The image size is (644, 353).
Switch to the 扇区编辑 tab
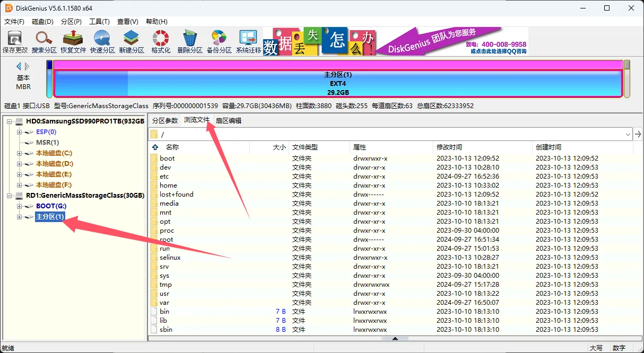click(x=229, y=120)
